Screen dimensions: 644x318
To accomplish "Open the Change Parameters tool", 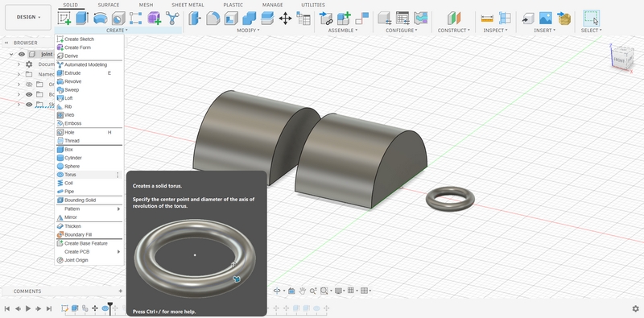I will pos(303,18).
